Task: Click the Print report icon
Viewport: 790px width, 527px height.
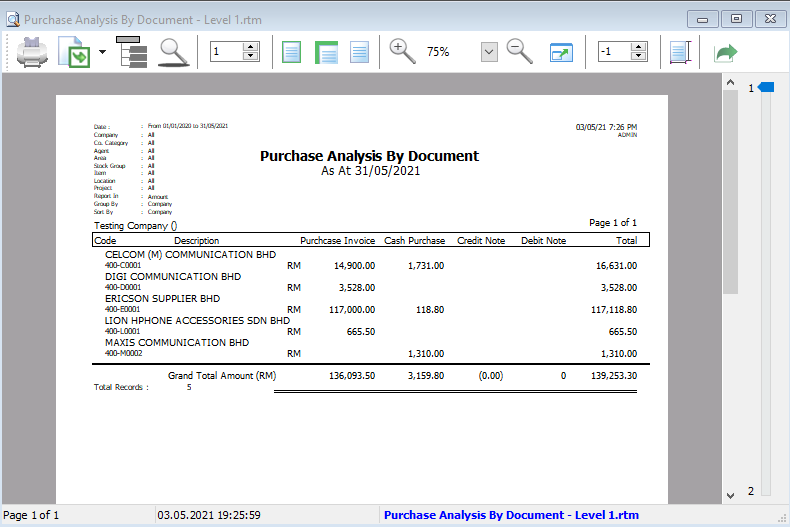Action: click(30, 52)
